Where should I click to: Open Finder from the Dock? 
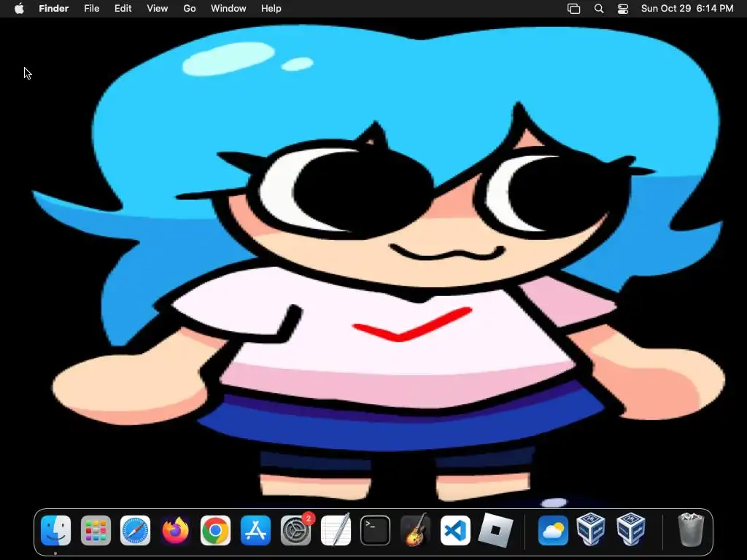coord(55,531)
